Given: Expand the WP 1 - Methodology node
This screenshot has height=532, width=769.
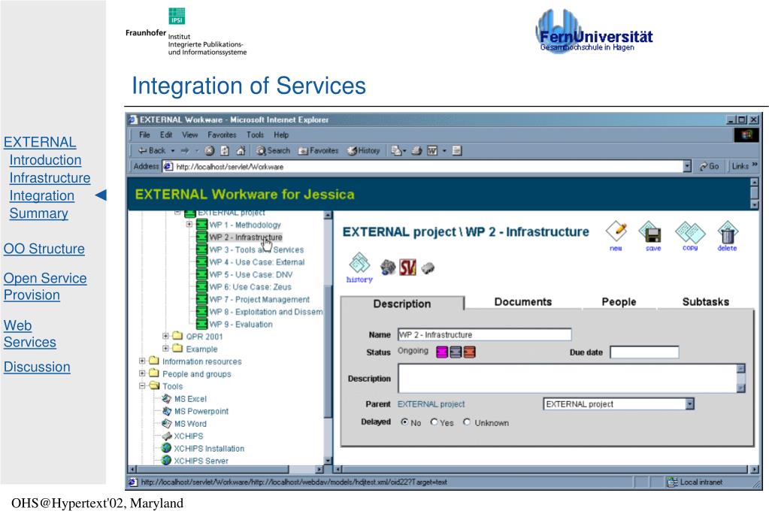Looking at the screenshot, I should [189, 225].
